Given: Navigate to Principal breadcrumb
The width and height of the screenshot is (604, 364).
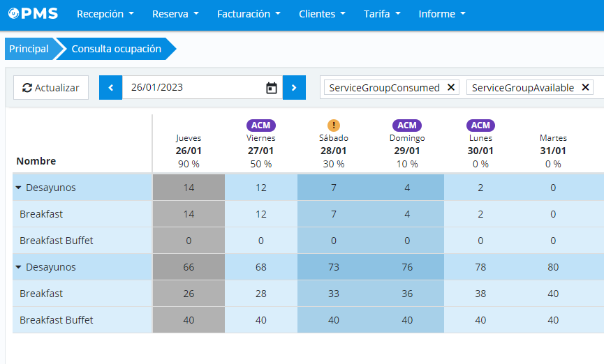Looking at the screenshot, I should (29, 49).
